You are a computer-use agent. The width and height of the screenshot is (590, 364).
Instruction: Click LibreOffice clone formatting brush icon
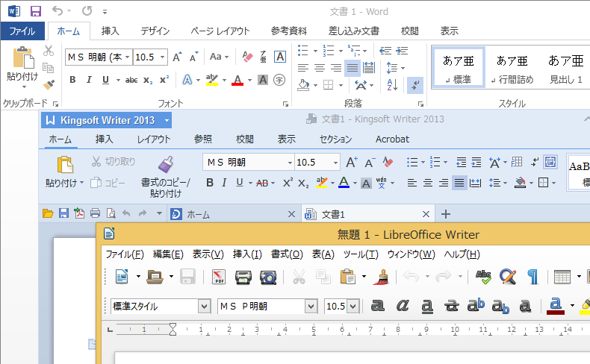pos(381,277)
